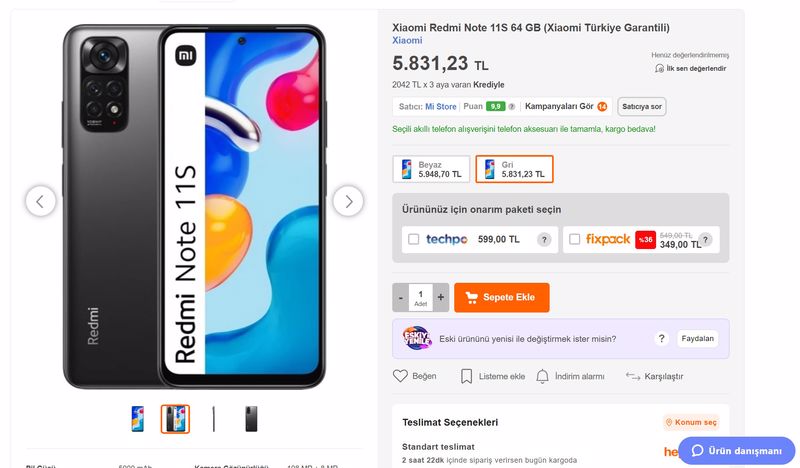Open the Xiaomi brand link
The height and width of the screenshot is (468, 800).
pyautogui.click(x=407, y=41)
